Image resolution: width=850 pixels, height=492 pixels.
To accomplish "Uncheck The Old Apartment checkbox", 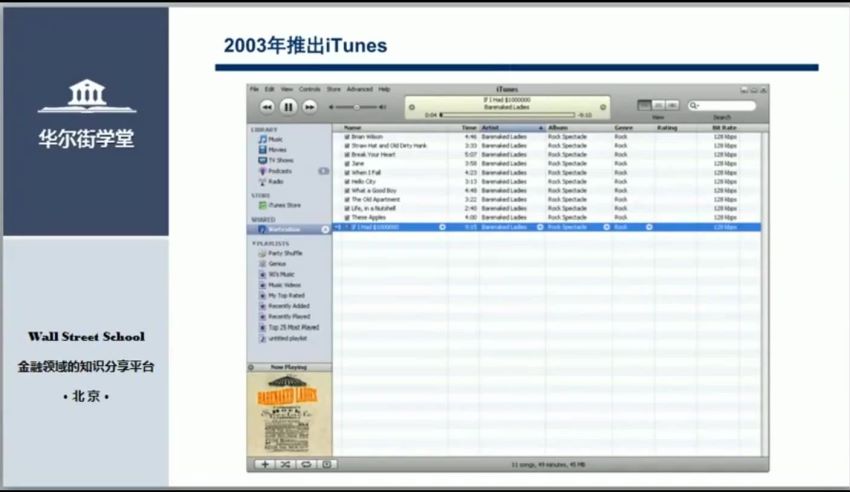I will [347, 199].
